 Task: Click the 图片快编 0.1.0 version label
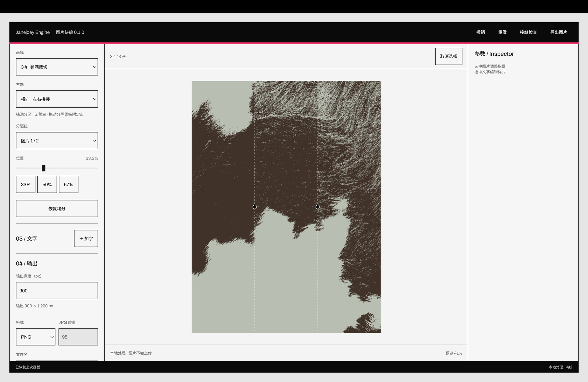pos(70,32)
